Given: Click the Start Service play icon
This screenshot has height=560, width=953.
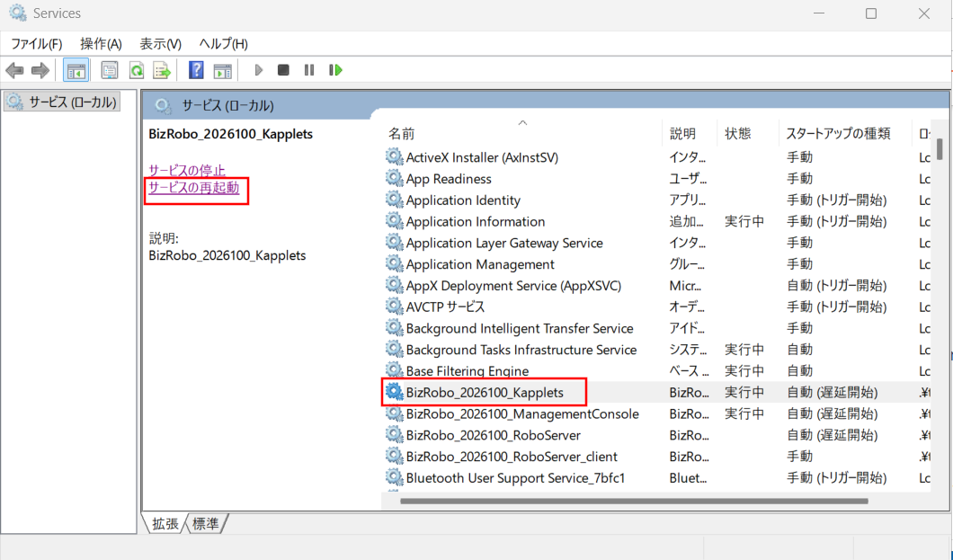Looking at the screenshot, I should click(x=258, y=70).
